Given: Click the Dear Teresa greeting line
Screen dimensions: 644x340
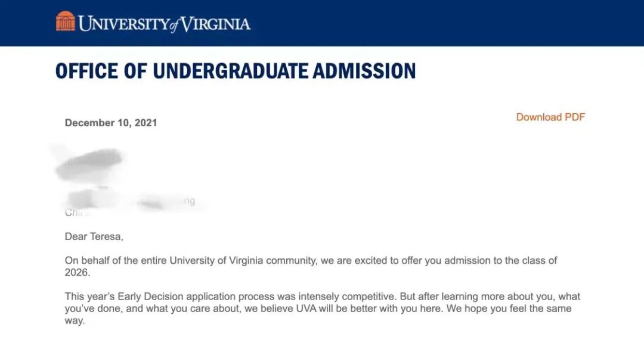Looking at the screenshot, I should (94, 237).
